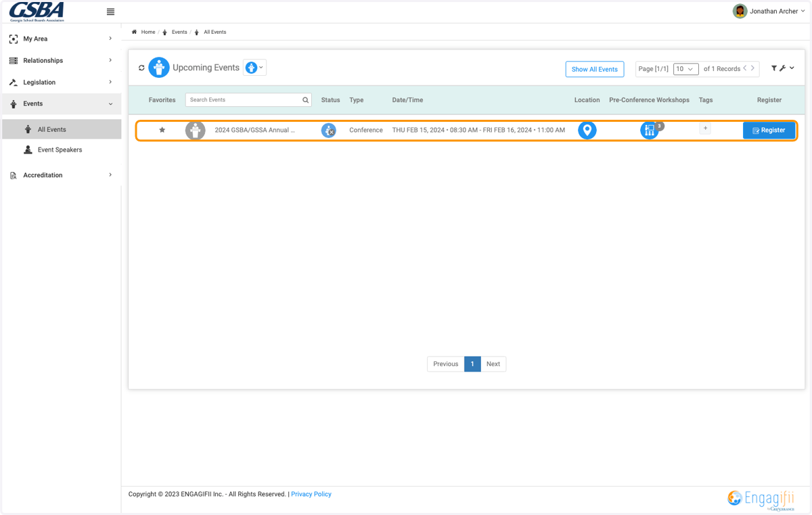Click the THU FEB 15, 2024 date cell
The width and height of the screenshot is (812, 515).
pos(478,130)
